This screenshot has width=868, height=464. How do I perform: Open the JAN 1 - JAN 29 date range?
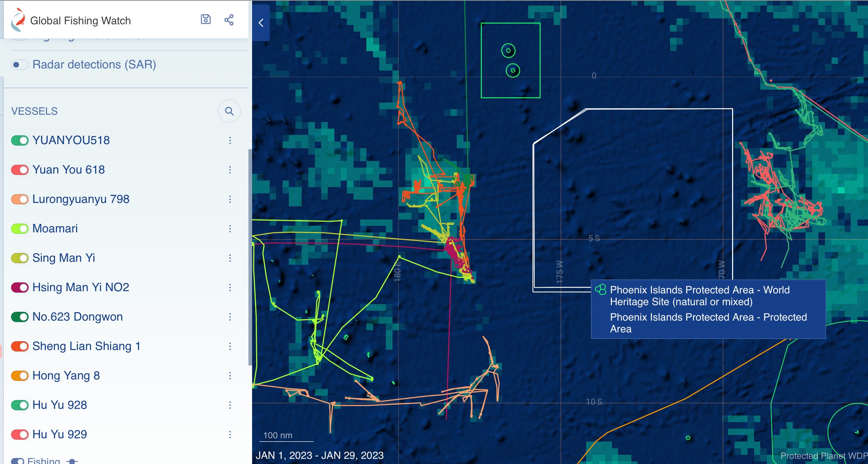[320, 455]
